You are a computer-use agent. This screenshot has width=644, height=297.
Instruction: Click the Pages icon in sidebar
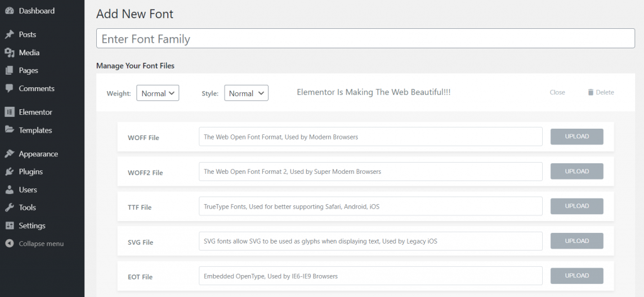[x=9, y=70]
